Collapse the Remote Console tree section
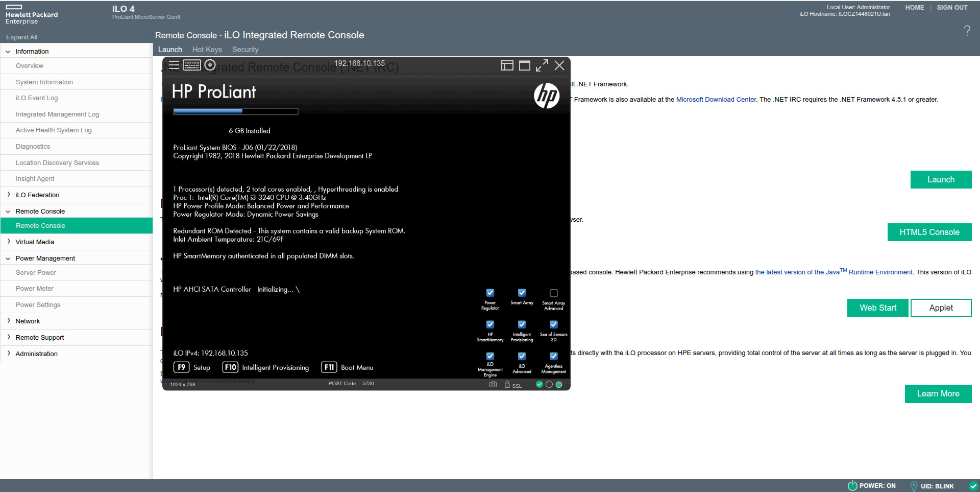Image resolution: width=980 pixels, height=492 pixels. (8, 211)
